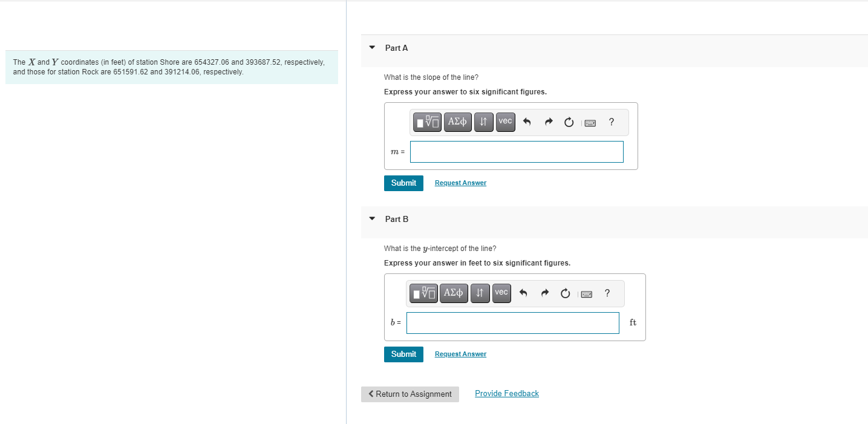Open the Greek symbols menu in Part A
This screenshot has height=424, width=868.
458,122
